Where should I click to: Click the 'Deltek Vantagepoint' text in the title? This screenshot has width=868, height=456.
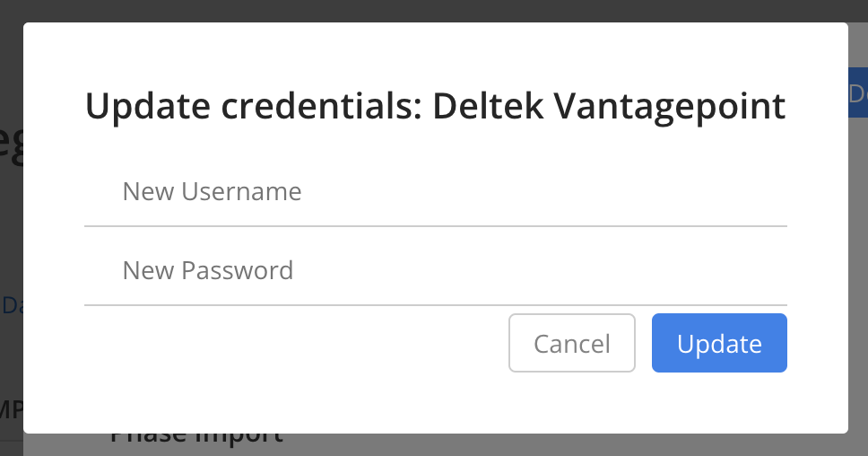[609, 106]
